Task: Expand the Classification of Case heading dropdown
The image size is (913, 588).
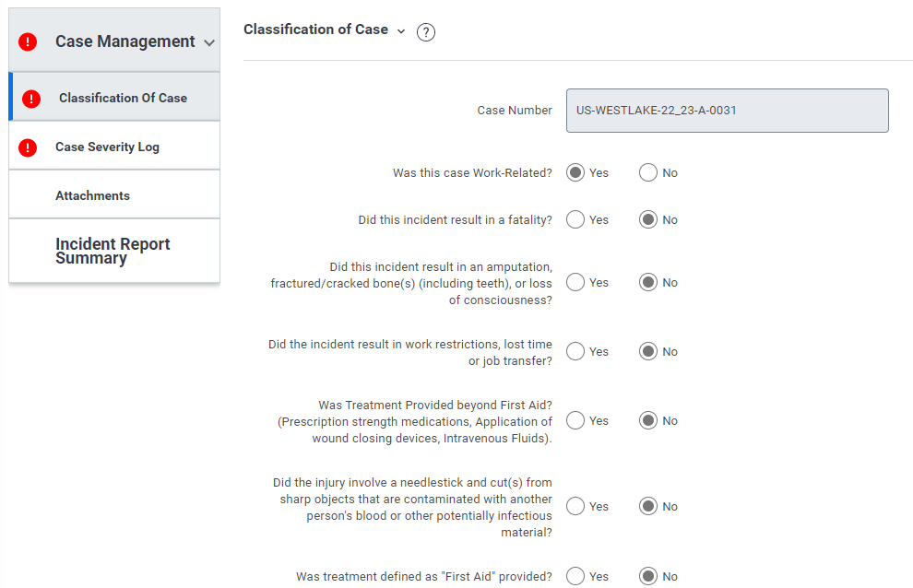Action: [400, 30]
